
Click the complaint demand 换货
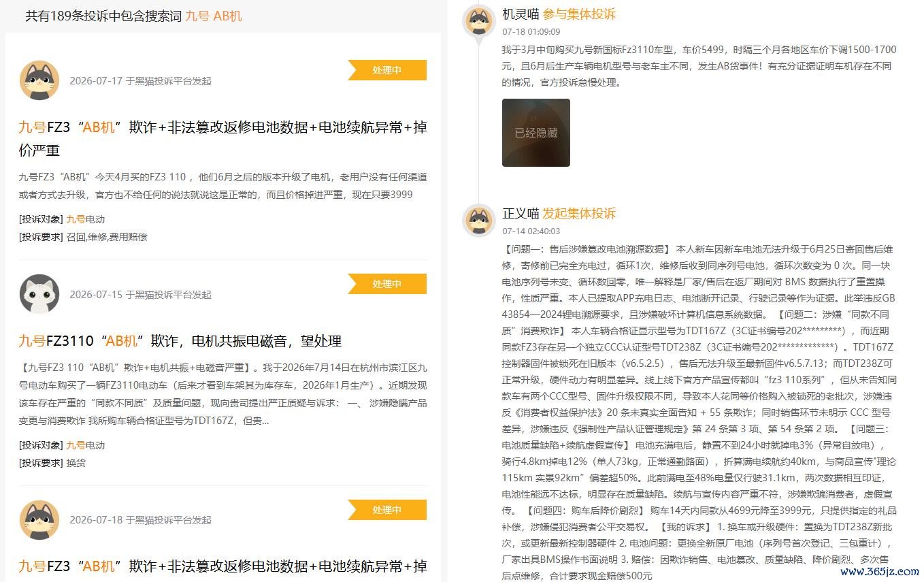pyautogui.click(x=76, y=463)
